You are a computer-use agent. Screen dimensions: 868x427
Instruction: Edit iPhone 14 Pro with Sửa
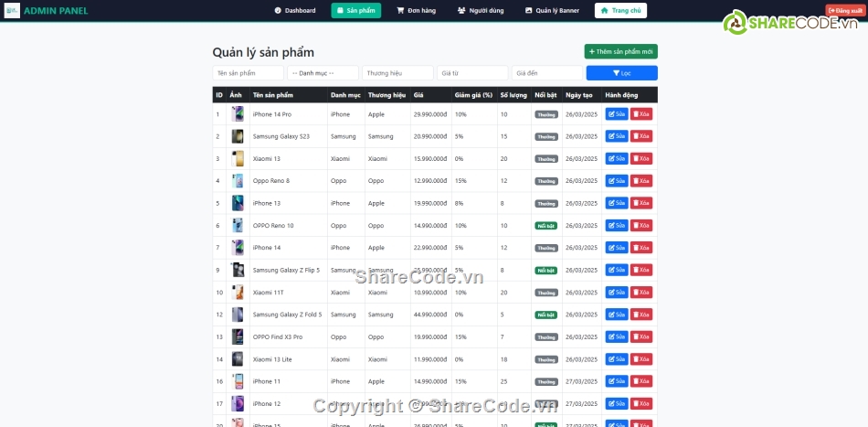(616, 114)
